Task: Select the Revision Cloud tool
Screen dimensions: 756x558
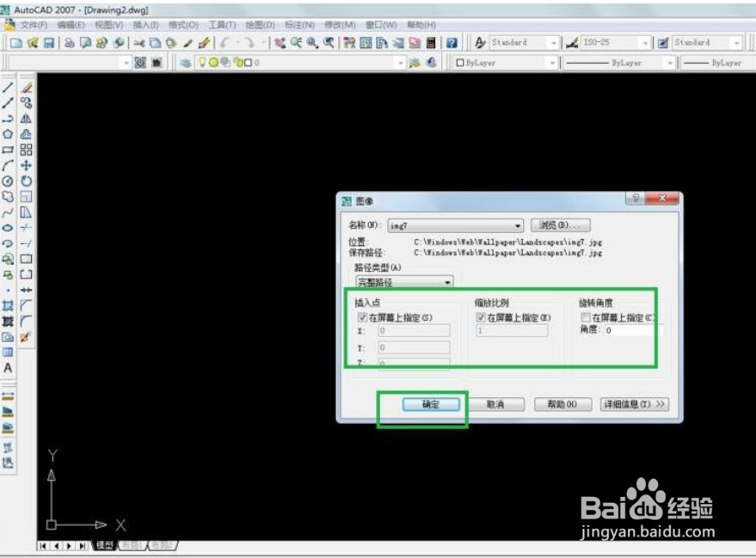Action: click(x=8, y=197)
